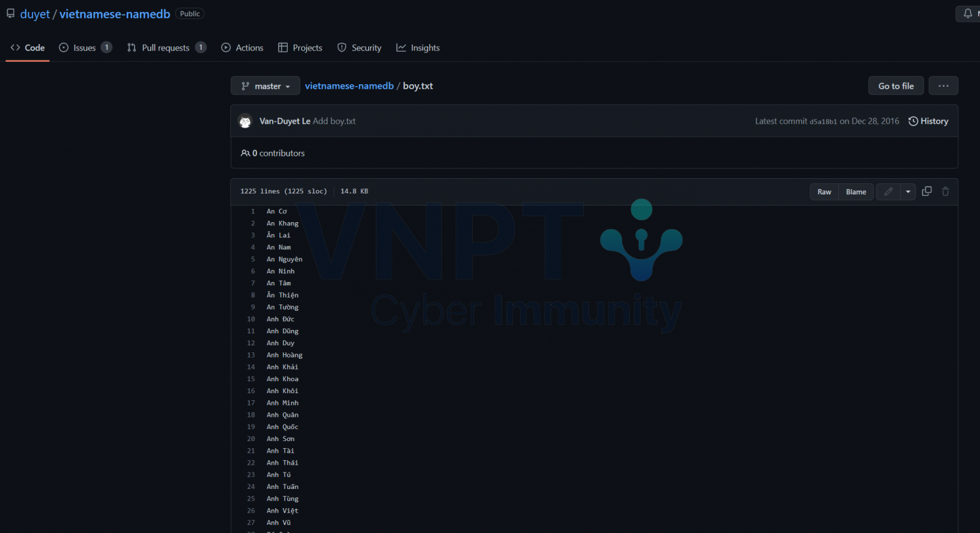Copy the raw file contents

click(x=926, y=191)
